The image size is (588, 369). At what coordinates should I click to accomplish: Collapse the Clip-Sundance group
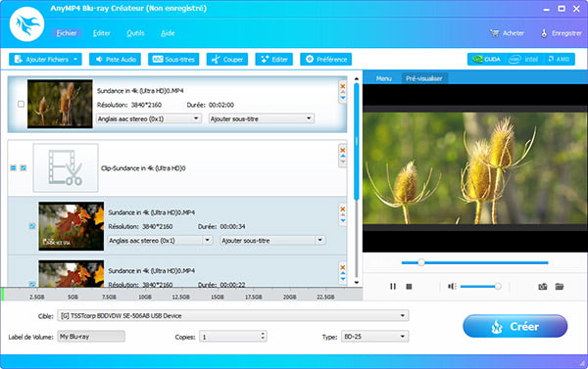click(x=13, y=167)
